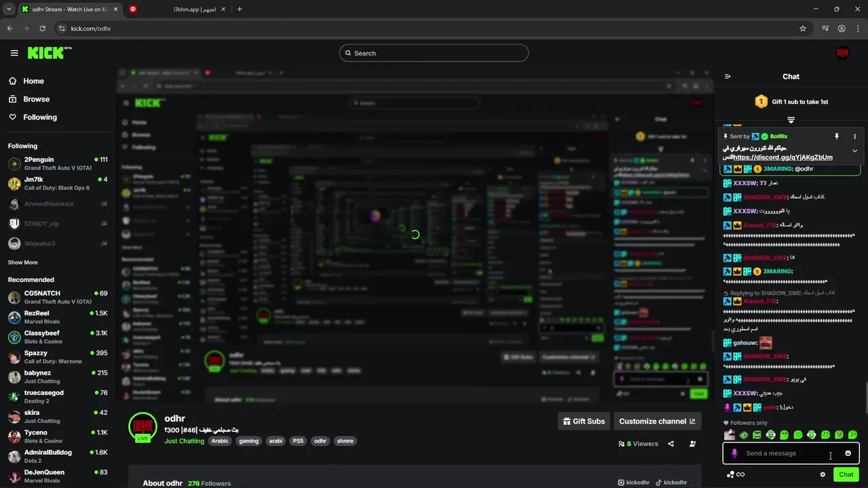The width and height of the screenshot is (868, 488).
Task: Click the stream video player
Action: (x=414, y=235)
